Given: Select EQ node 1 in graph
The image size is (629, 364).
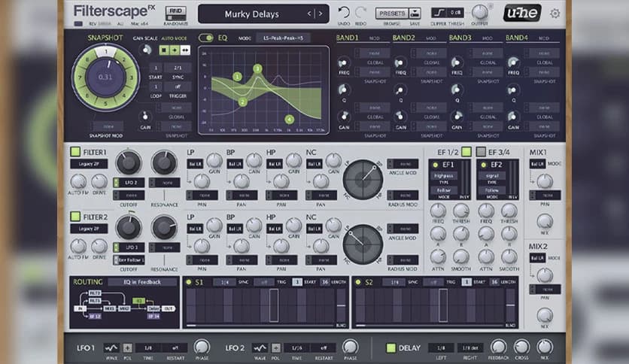Looking at the screenshot, I should 237,76.
